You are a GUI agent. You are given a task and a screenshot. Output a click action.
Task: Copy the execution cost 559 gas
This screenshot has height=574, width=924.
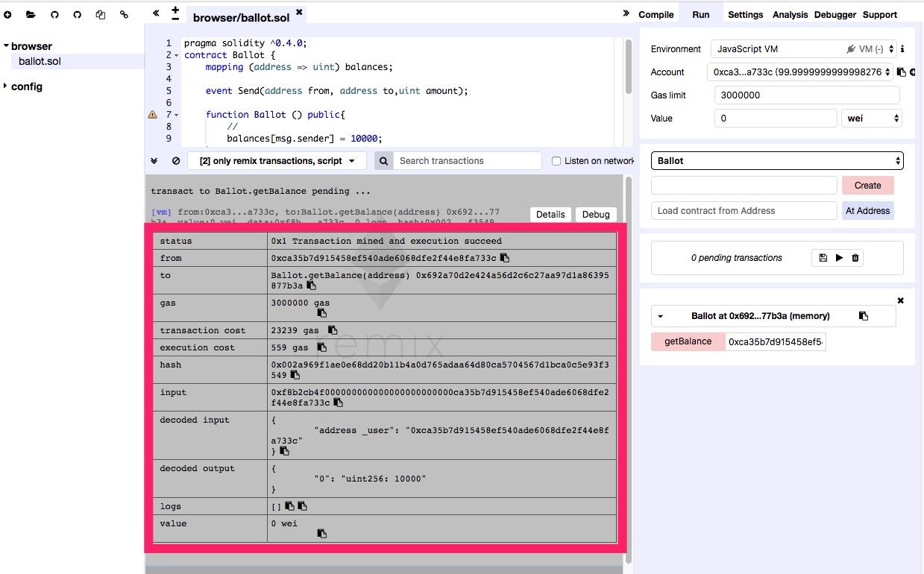322,347
